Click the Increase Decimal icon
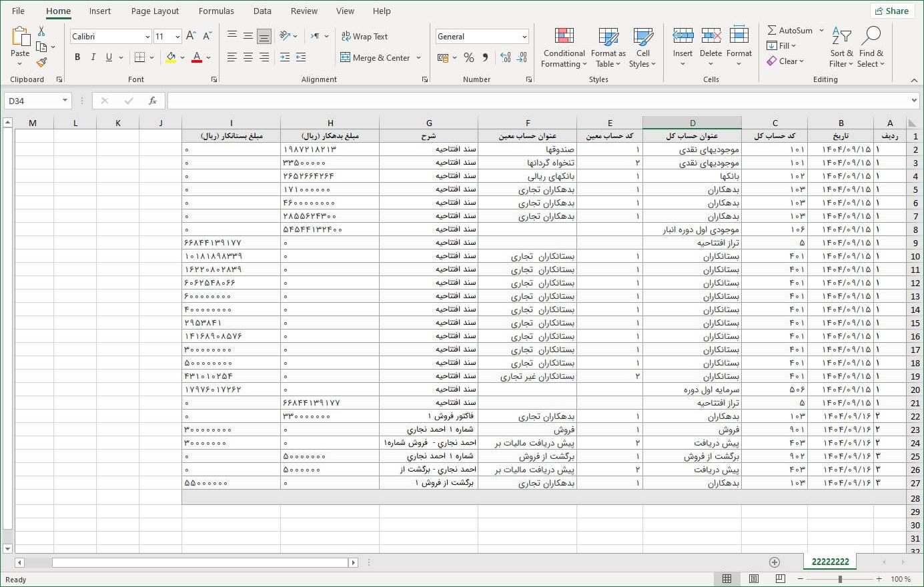This screenshot has width=924, height=587. coord(506,57)
